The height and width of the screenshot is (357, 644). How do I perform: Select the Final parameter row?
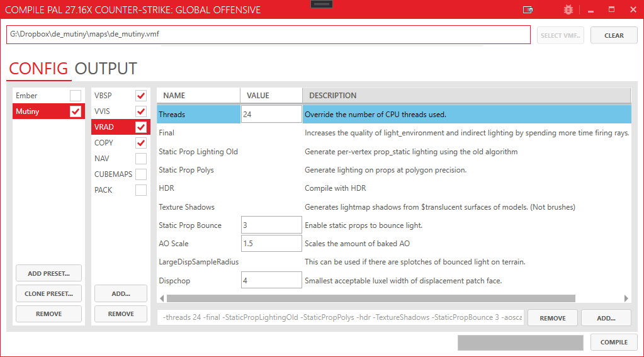(x=394, y=133)
